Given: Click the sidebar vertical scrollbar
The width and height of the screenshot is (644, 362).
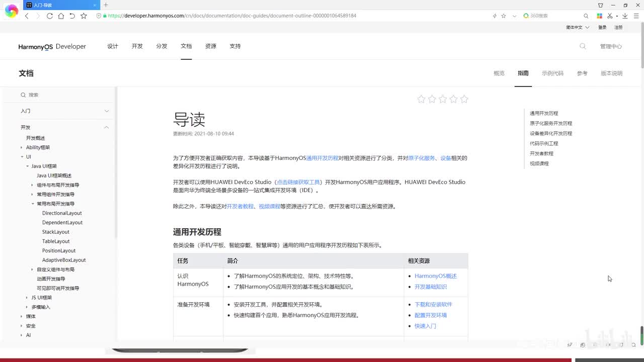Looking at the screenshot, I should pos(116,162).
